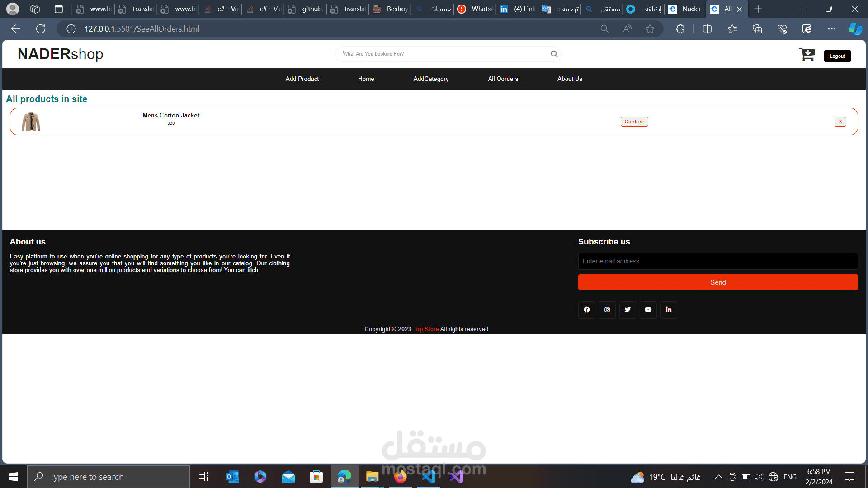Delete order with red X button

pos(840,122)
